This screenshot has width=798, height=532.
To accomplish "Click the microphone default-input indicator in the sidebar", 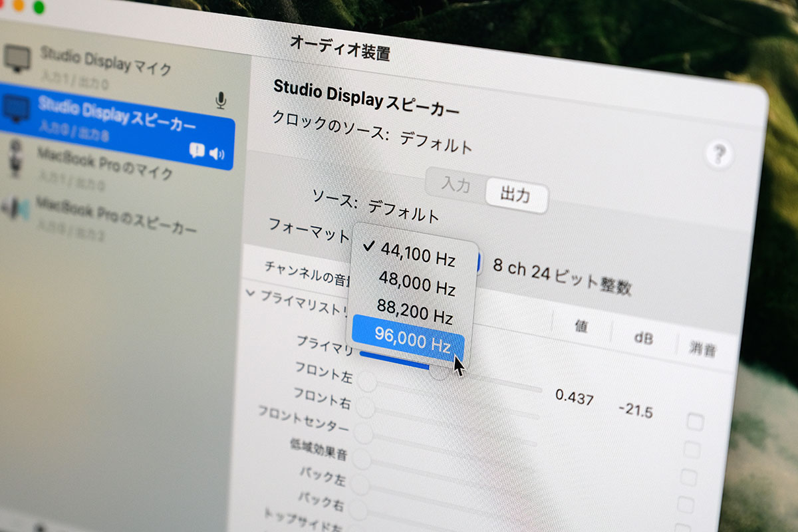I will 221,100.
